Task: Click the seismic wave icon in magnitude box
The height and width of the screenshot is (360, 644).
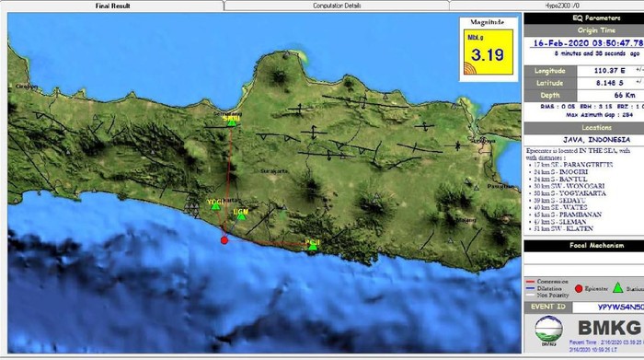Action: coord(470,68)
